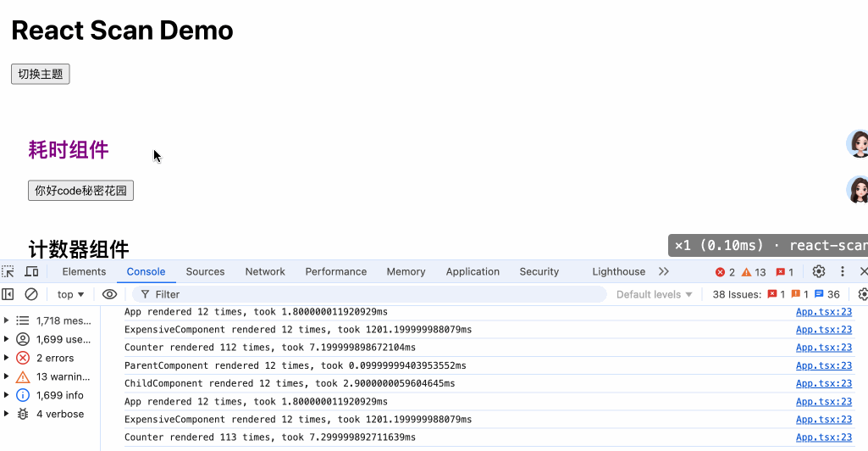Clear the console with the ban icon
This screenshot has width=868, height=451.
pos(31,294)
